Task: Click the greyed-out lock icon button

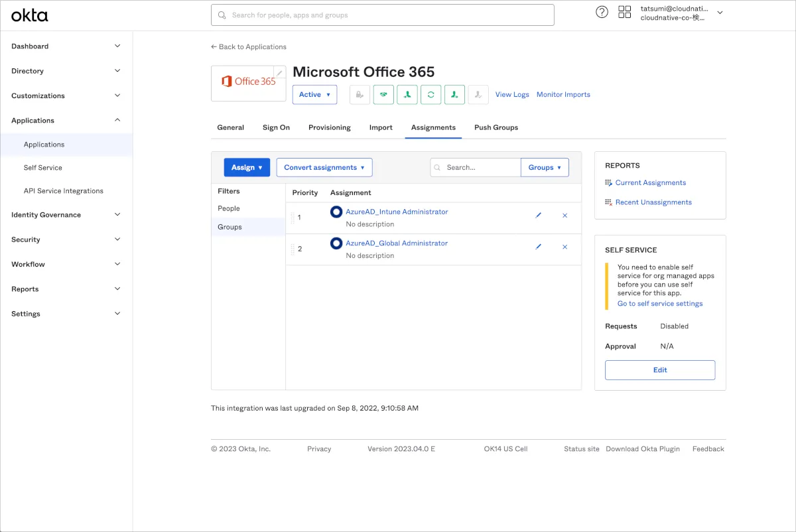Action: point(360,95)
